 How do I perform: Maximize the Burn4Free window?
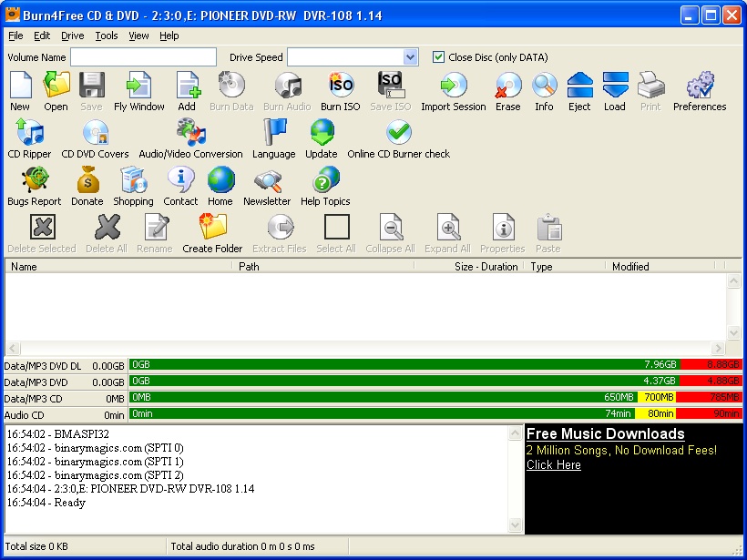coord(711,15)
